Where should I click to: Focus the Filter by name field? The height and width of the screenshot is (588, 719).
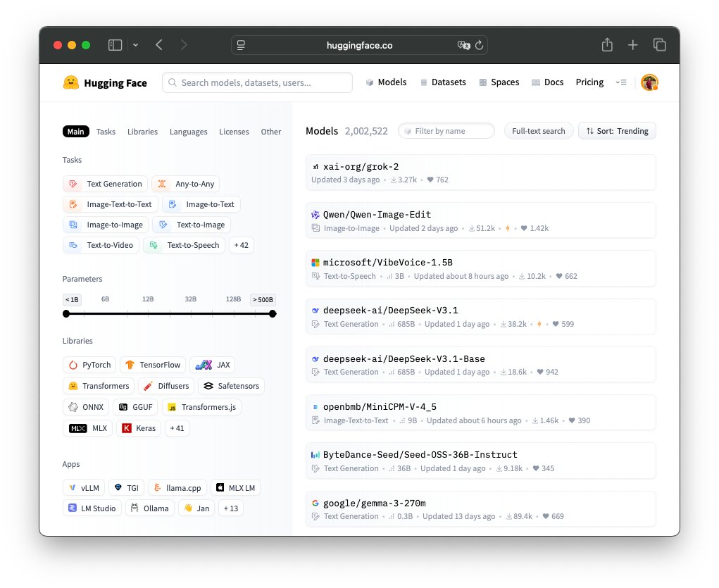coord(451,131)
